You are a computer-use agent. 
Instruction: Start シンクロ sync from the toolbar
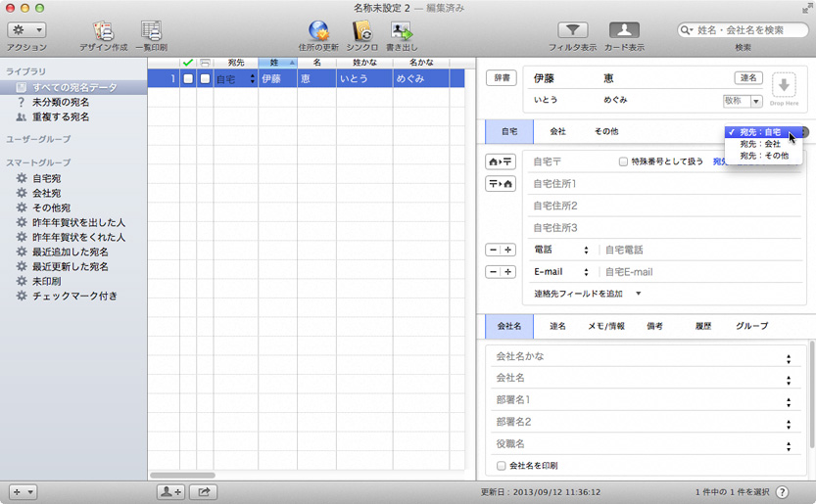361,31
